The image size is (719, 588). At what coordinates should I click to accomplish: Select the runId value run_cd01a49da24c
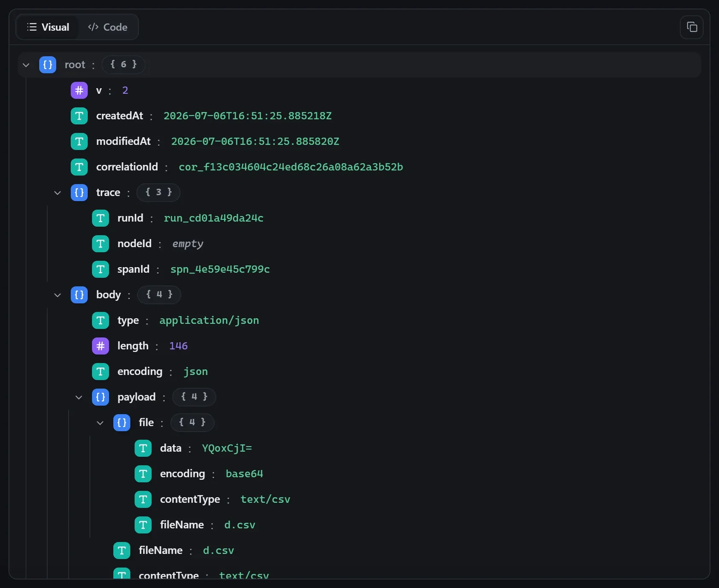214,218
